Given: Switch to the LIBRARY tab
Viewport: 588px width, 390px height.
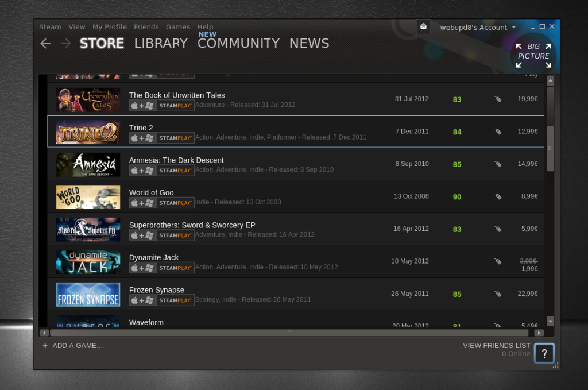Looking at the screenshot, I should tap(161, 44).
